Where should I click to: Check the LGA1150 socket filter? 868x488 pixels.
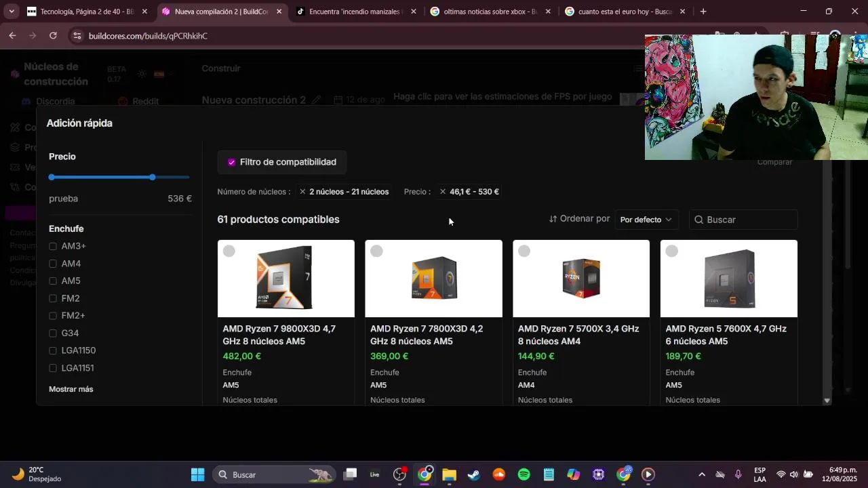53,350
